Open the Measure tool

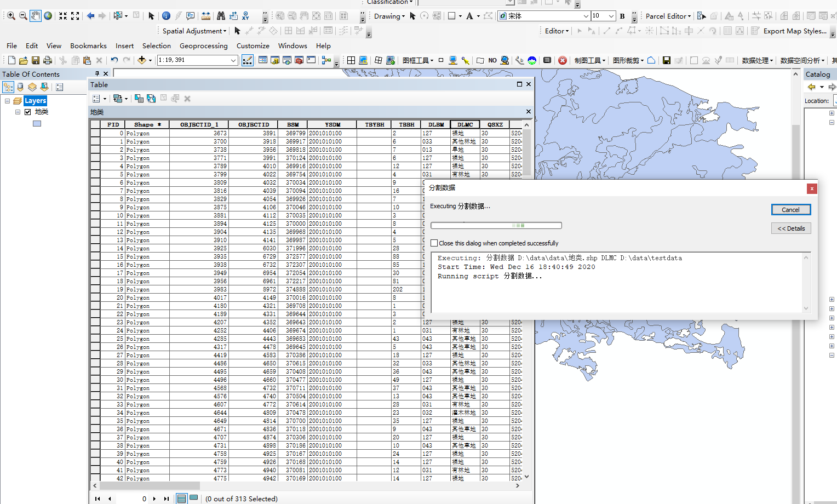(x=205, y=16)
